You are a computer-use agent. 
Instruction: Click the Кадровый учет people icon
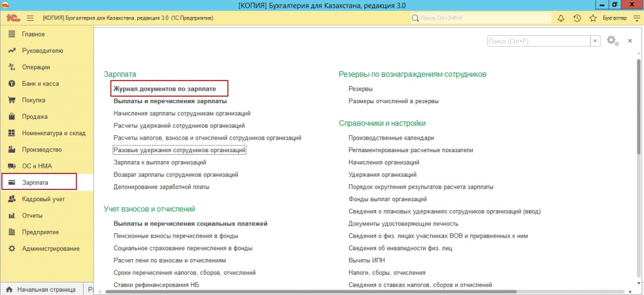coord(12,199)
